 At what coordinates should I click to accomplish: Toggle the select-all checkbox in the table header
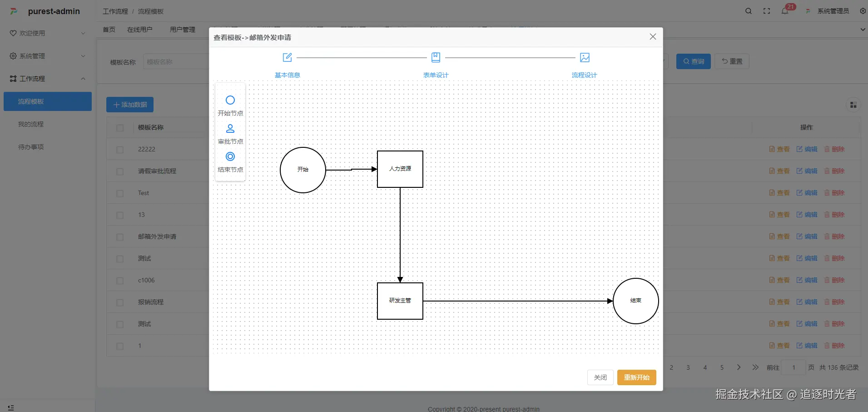click(x=120, y=128)
